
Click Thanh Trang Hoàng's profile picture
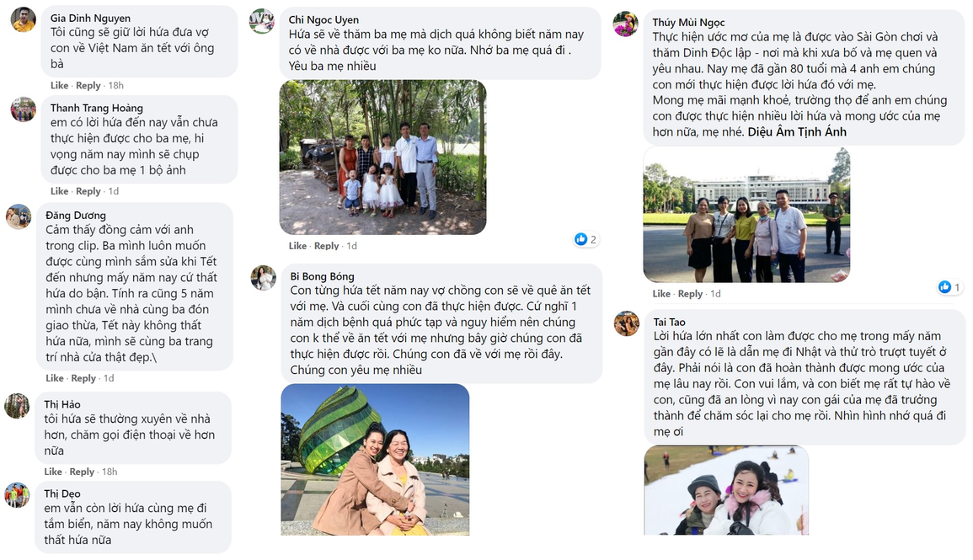(x=23, y=109)
